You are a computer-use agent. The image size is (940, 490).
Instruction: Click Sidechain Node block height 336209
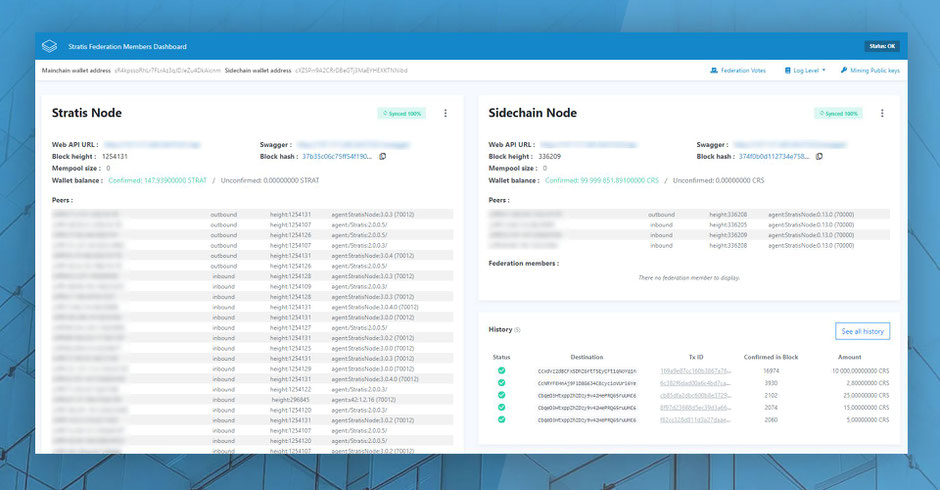(550, 157)
